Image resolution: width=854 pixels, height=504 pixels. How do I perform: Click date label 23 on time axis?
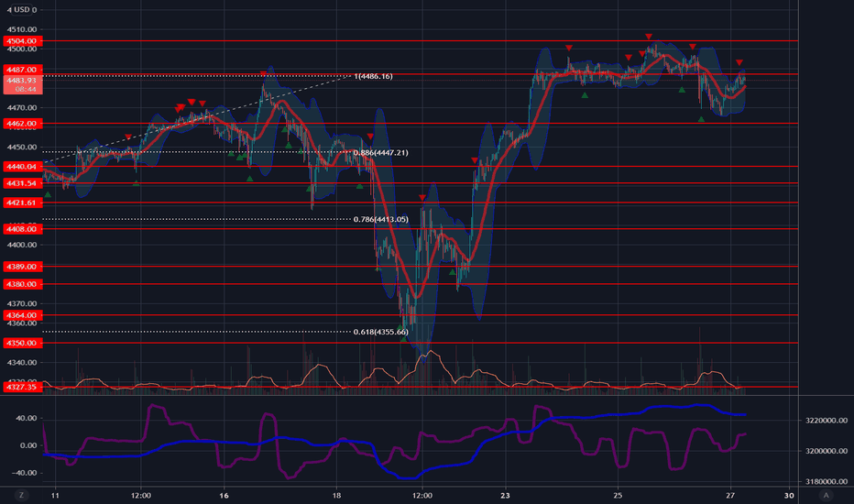tap(506, 495)
